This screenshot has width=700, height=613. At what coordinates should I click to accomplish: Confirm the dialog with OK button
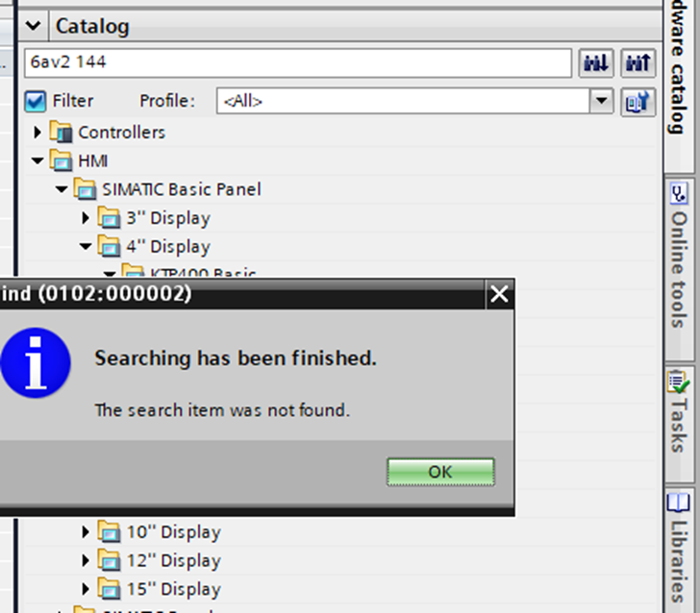pos(440,472)
